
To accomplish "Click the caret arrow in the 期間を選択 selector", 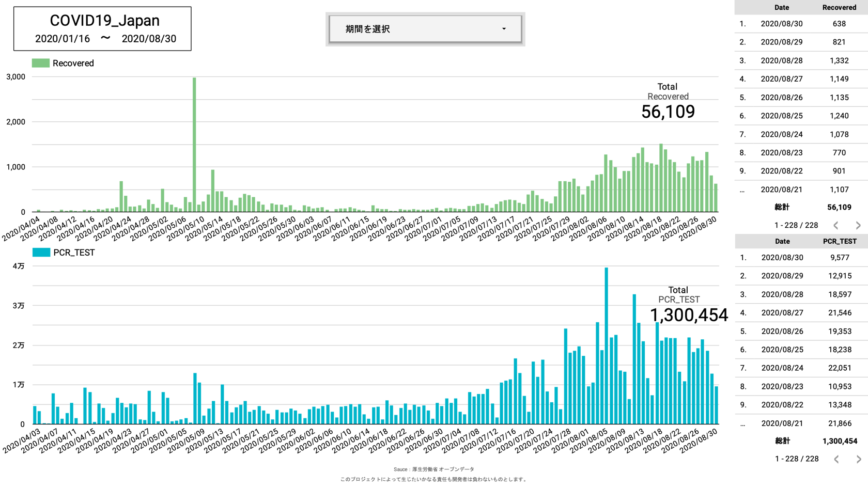I will coord(504,29).
